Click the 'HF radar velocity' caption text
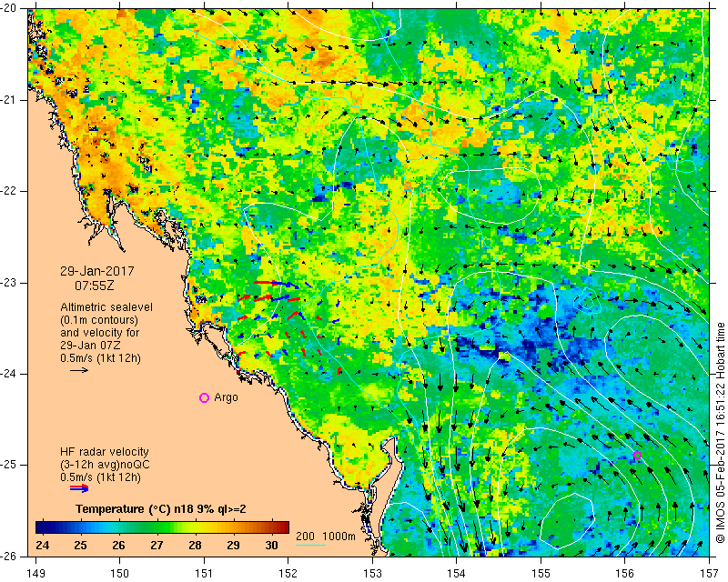728x582 pixels. click(x=105, y=452)
